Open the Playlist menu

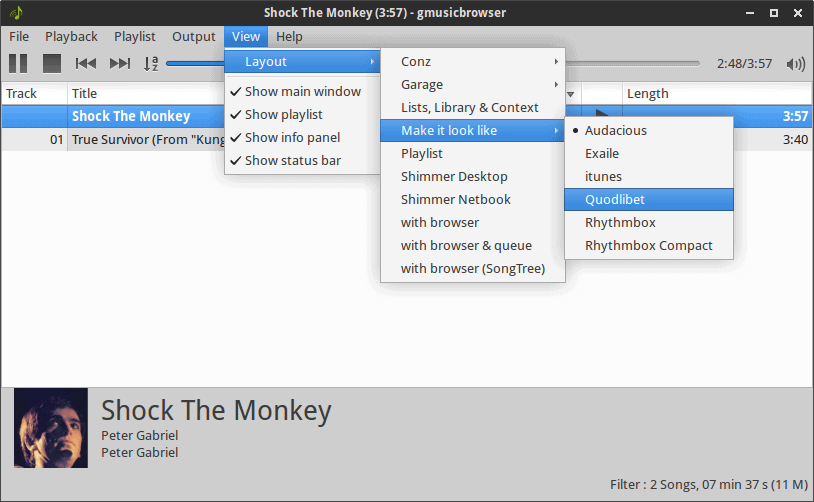[134, 37]
